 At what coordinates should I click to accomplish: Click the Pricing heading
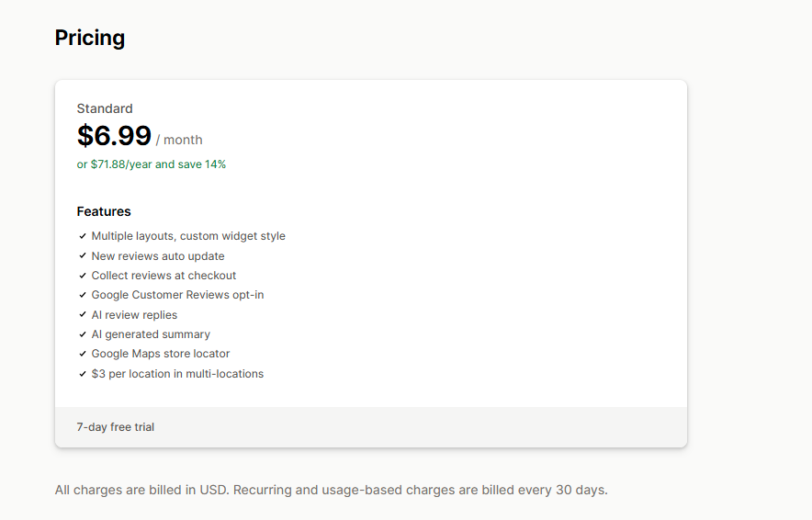coord(90,38)
